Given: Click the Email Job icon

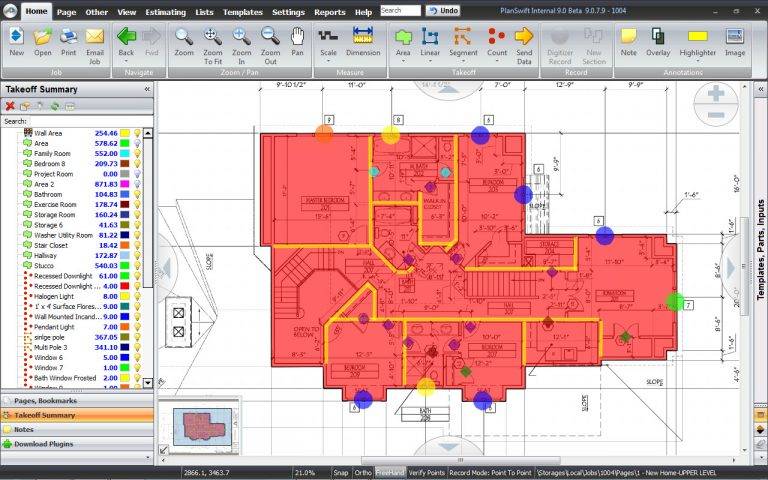Looking at the screenshot, I should (95, 41).
